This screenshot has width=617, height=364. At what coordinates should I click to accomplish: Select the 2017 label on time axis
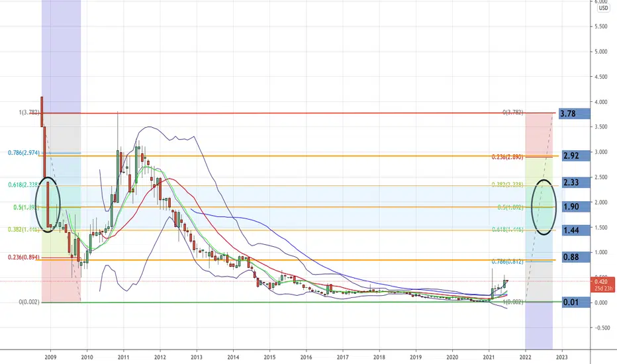coord(343,357)
